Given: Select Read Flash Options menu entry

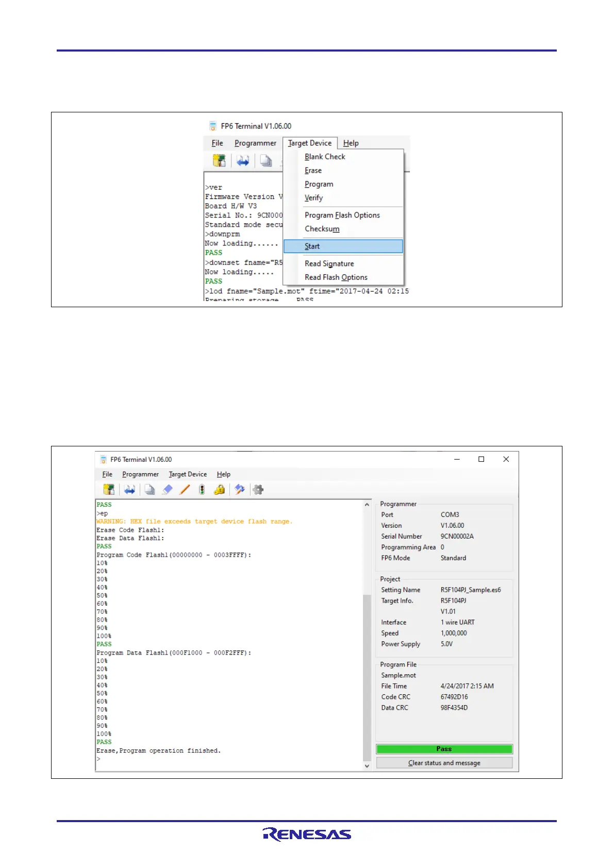Looking at the screenshot, I should (343, 277).
